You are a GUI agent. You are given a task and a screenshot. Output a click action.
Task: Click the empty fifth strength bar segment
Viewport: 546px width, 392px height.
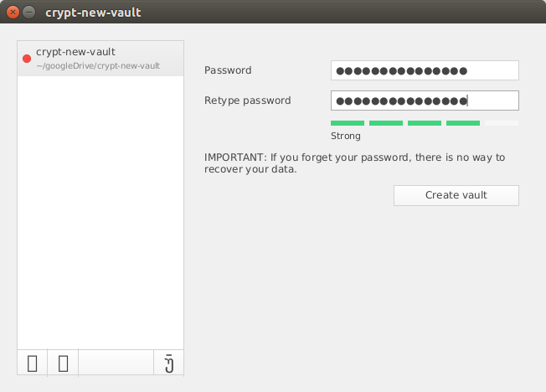[502, 123]
